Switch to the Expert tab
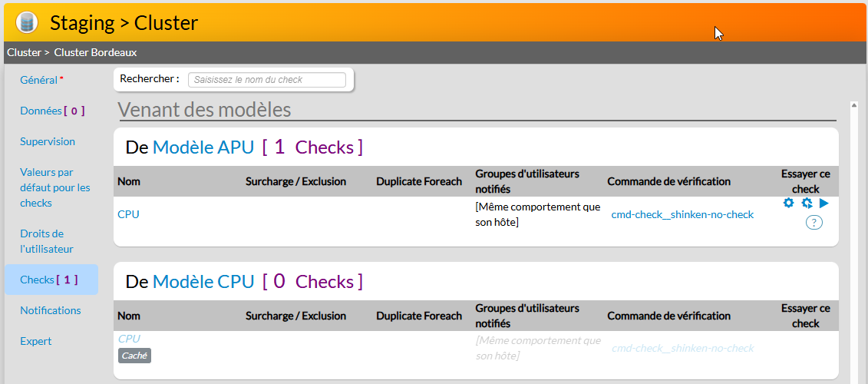 click(x=36, y=341)
